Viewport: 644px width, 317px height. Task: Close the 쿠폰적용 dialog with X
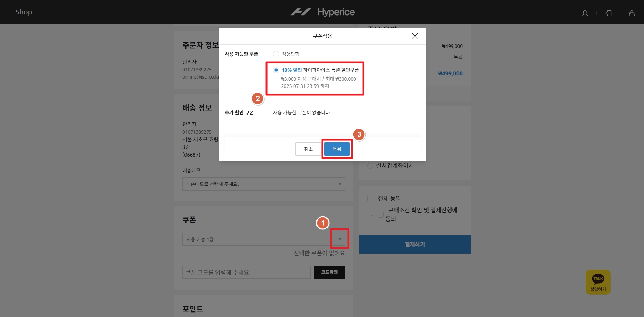point(415,36)
